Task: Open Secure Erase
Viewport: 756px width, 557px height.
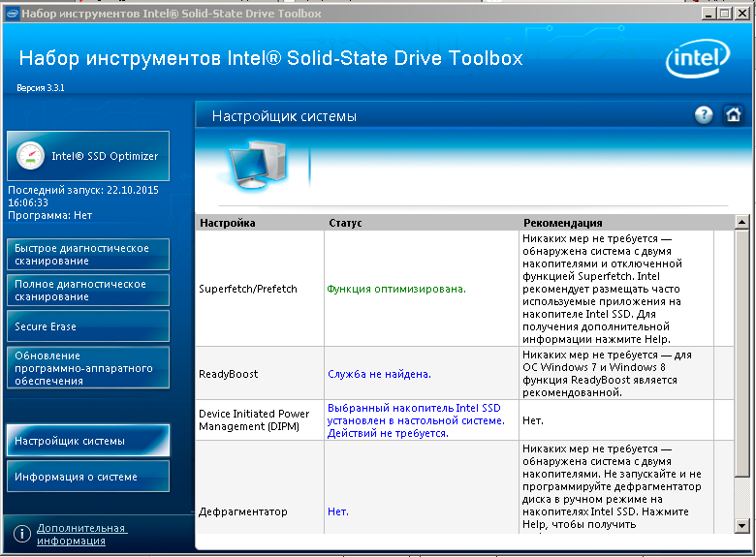Action: [x=88, y=326]
